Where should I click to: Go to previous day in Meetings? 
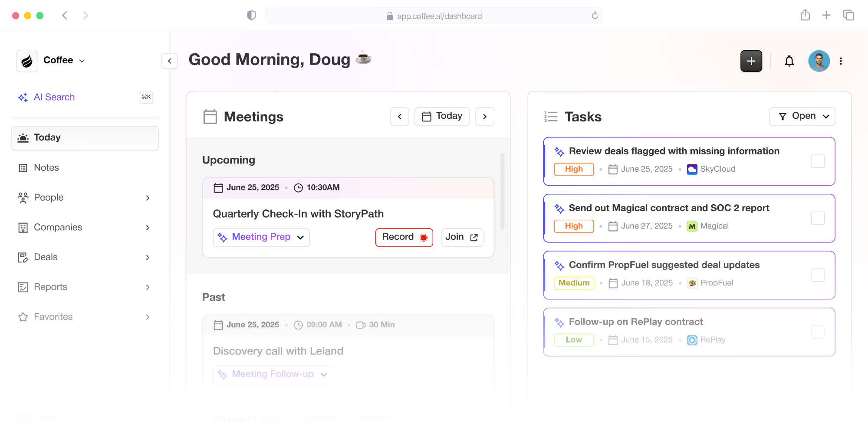click(x=399, y=117)
